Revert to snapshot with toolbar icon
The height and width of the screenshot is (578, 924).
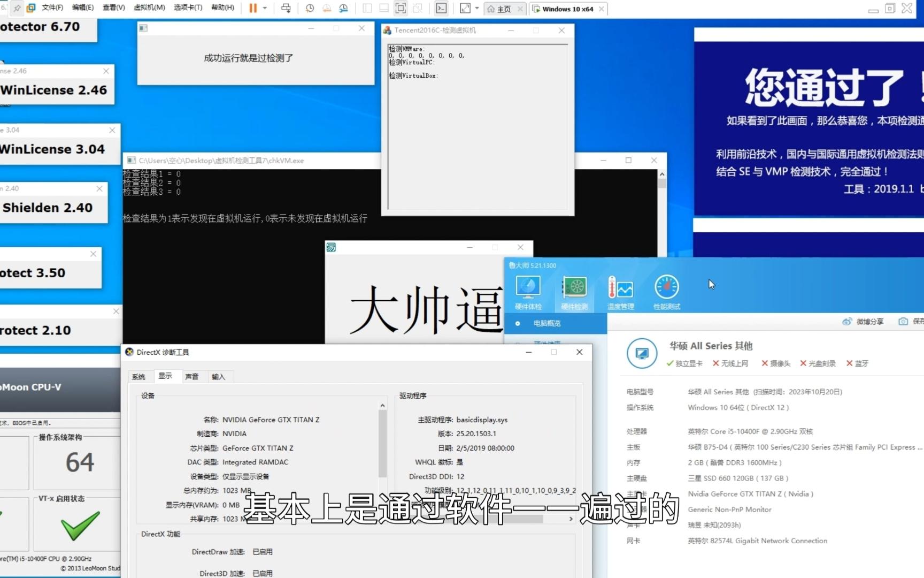pyautogui.click(x=326, y=8)
